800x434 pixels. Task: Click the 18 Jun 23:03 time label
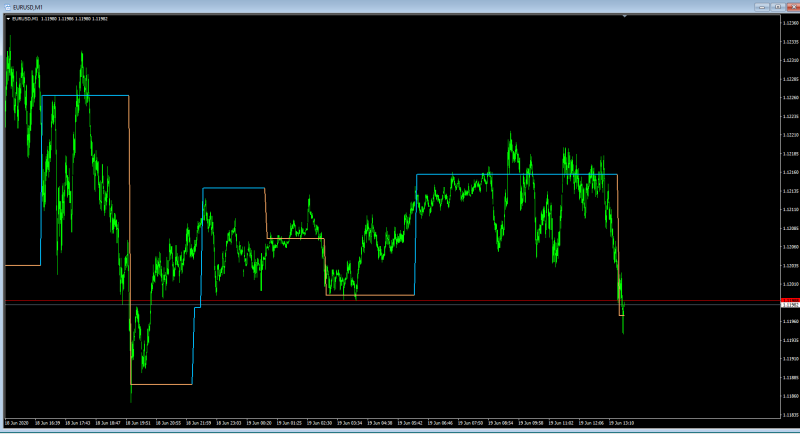point(229,423)
